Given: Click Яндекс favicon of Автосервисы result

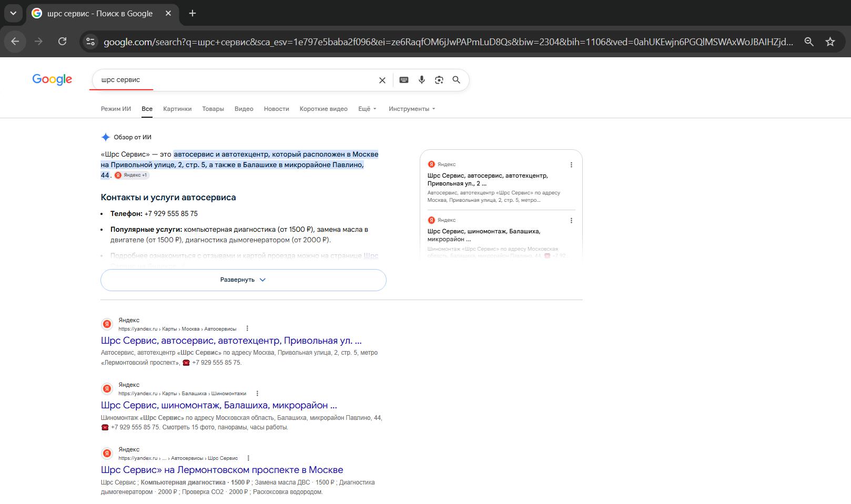Looking at the screenshot, I should click(x=107, y=324).
